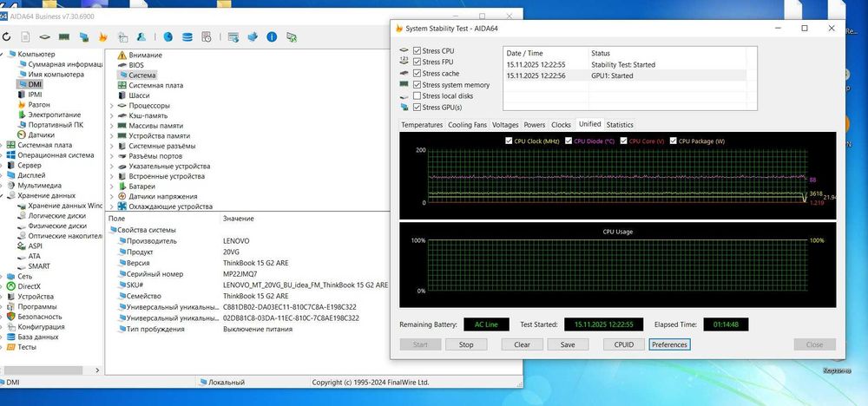Expand the Устройства памяти node

pyautogui.click(x=111, y=135)
